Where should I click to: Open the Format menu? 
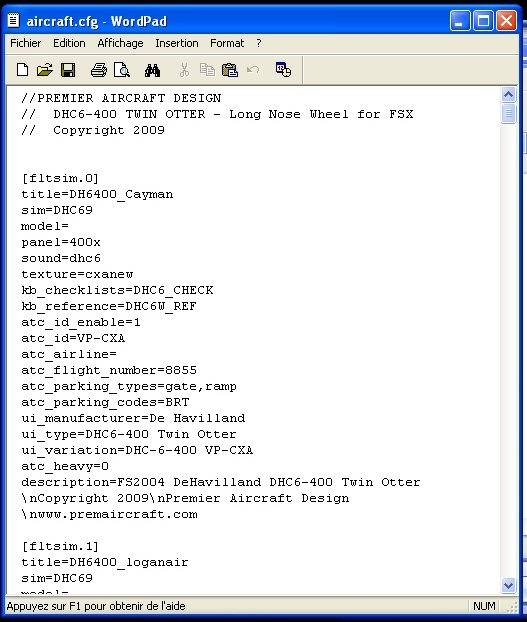tap(227, 43)
